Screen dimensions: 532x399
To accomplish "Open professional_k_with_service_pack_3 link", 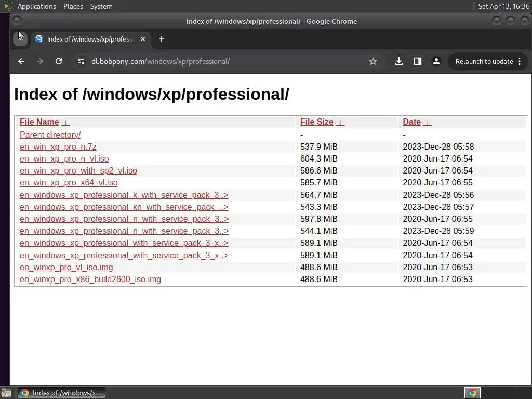I will pyautogui.click(x=124, y=195).
